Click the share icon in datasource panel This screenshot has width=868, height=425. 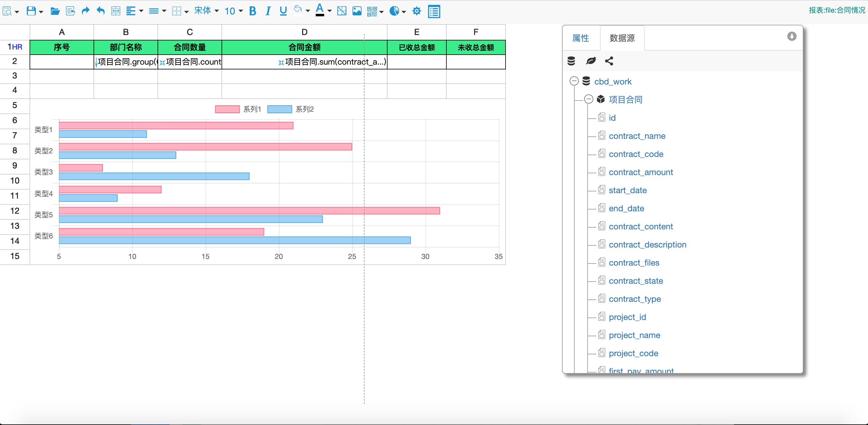pyautogui.click(x=609, y=61)
